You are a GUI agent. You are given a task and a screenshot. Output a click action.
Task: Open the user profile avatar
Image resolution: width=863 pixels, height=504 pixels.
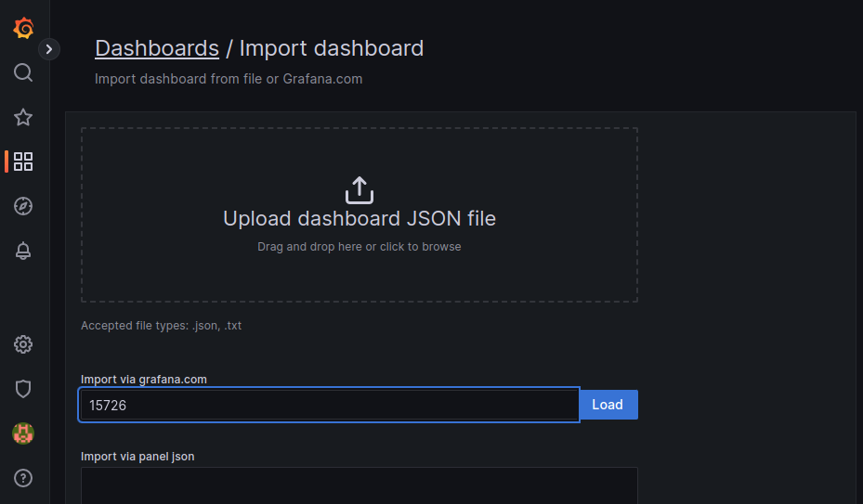(x=23, y=433)
